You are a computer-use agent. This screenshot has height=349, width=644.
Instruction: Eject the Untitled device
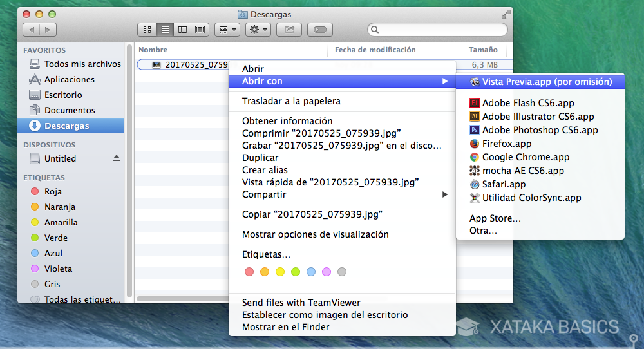point(117,158)
